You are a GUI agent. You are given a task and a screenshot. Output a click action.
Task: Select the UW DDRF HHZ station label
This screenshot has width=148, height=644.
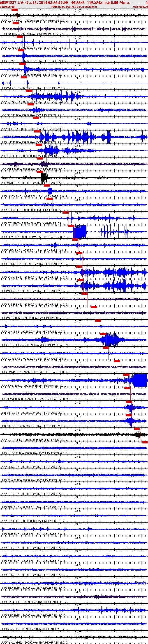coord(35,439)
